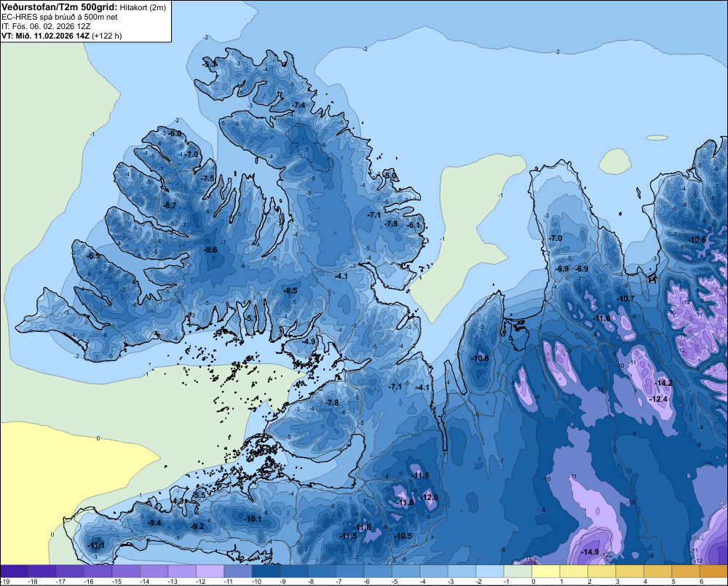
Task: Click the -10.5 temperature value
Action: (x=403, y=536)
